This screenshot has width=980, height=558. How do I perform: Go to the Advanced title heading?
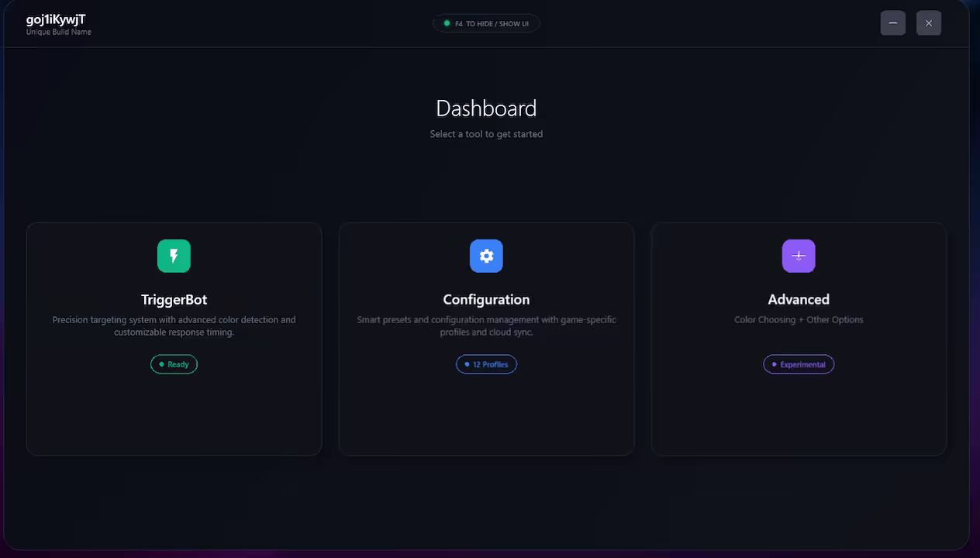pyautogui.click(x=799, y=300)
